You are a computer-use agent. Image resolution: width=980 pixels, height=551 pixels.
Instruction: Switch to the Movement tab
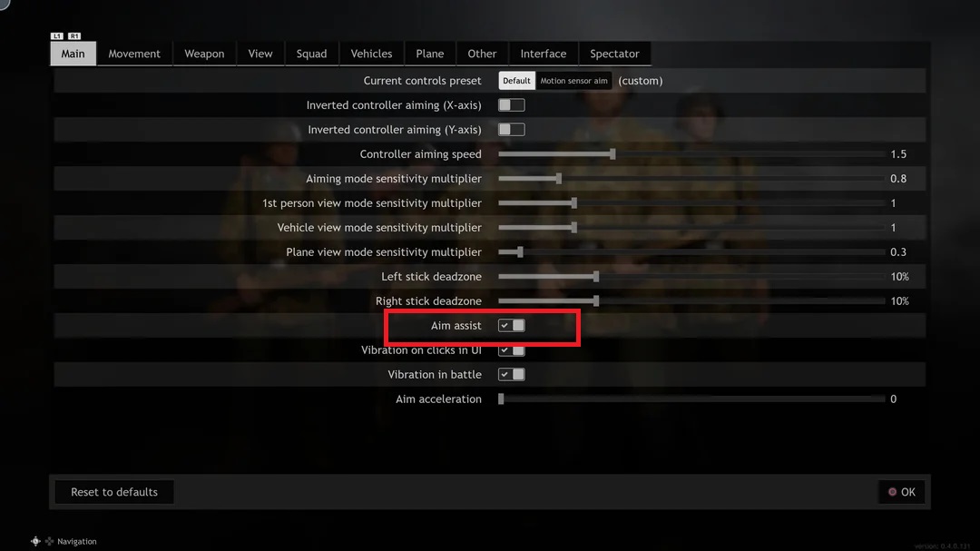pos(134,54)
